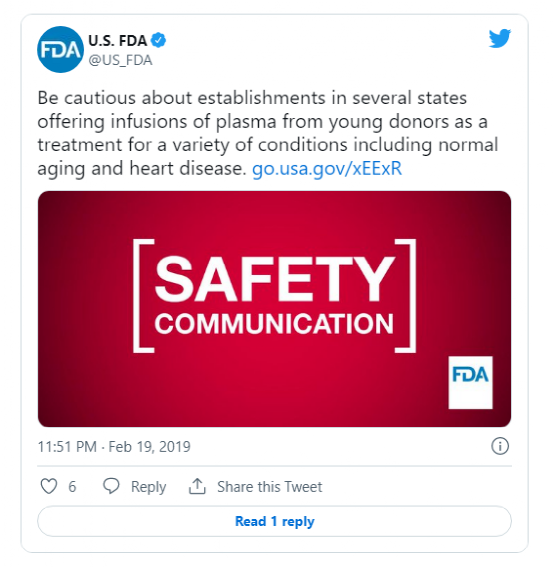Click the U.S. FDA display name

pos(117,41)
